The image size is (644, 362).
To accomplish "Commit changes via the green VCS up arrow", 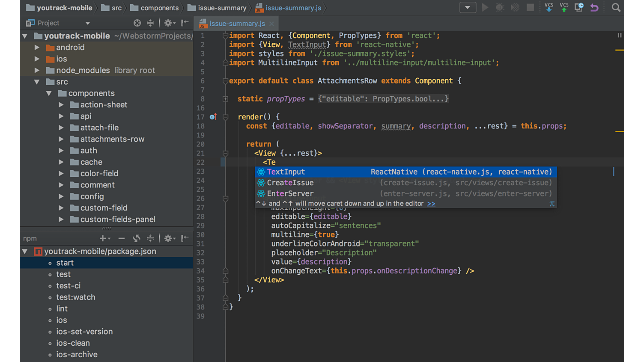I will [x=564, y=7].
